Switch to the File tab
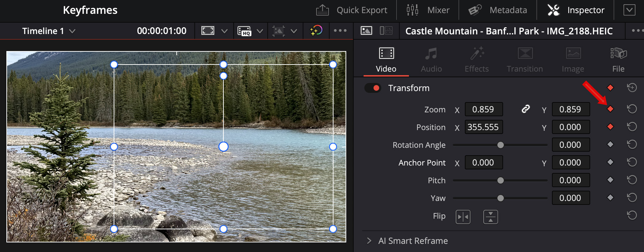Viewport: 644px width, 252px height. coord(618,60)
